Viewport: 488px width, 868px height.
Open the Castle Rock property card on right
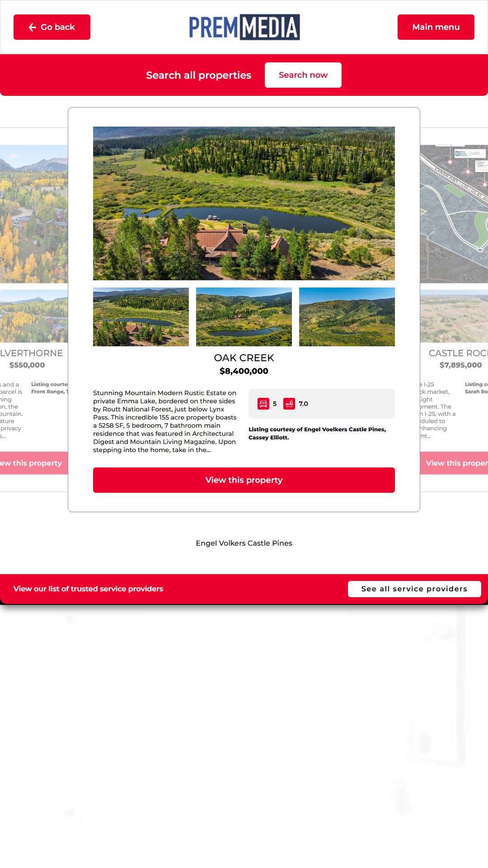pyautogui.click(x=454, y=310)
